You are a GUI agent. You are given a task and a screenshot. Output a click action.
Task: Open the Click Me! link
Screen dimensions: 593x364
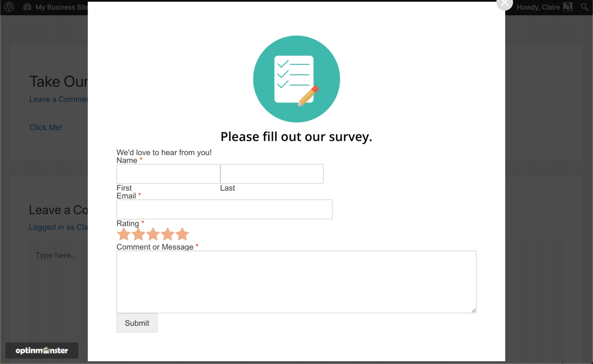46,128
